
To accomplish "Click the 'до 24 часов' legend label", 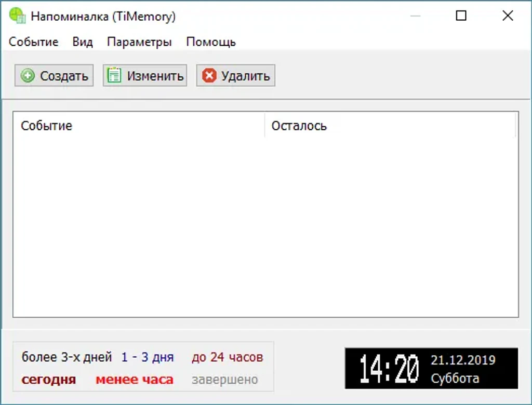I will tap(228, 357).
